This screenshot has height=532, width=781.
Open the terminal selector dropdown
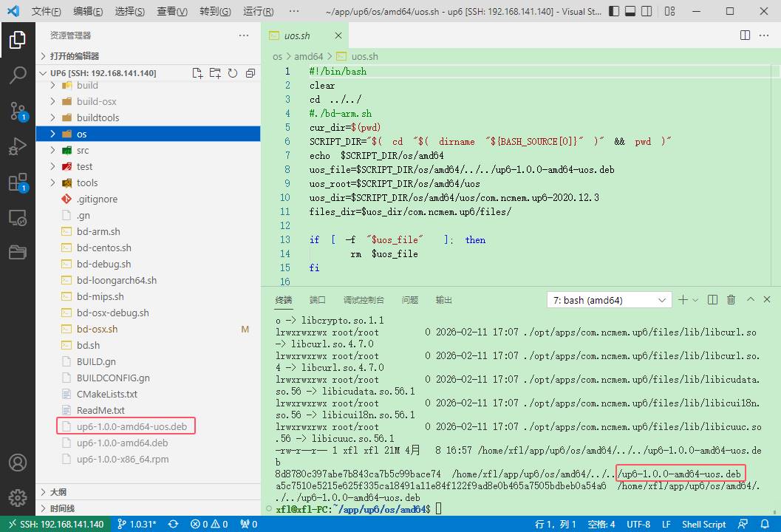[x=609, y=300]
